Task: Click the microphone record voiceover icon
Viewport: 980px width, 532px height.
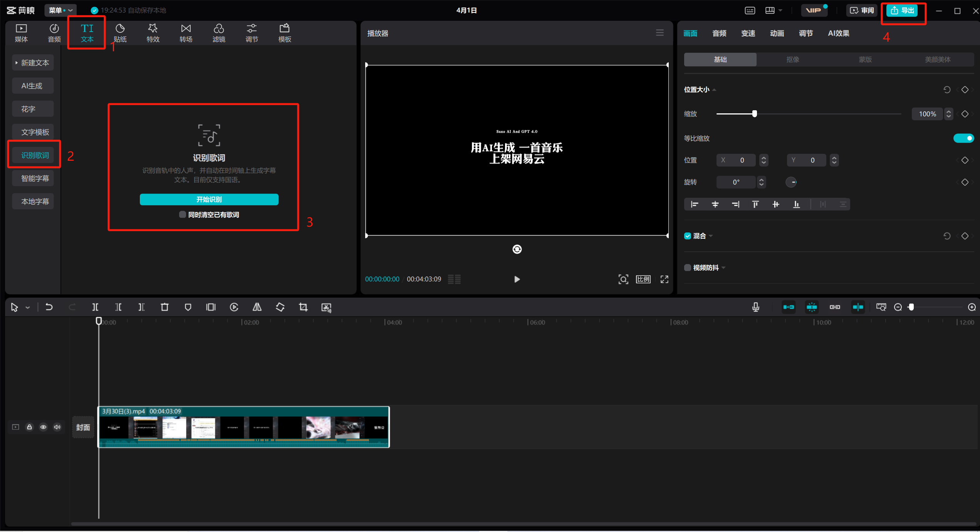Action: click(756, 307)
